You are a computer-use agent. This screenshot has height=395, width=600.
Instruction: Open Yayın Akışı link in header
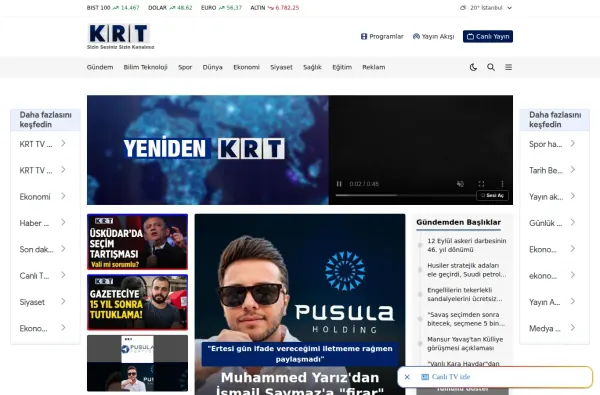(x=434, y=36)
